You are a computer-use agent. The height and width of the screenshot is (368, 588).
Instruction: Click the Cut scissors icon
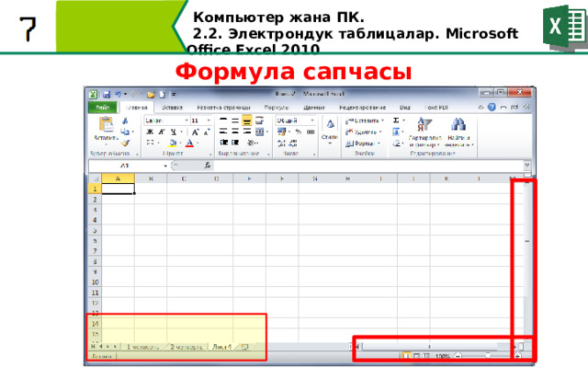click(x=125, y=121)
